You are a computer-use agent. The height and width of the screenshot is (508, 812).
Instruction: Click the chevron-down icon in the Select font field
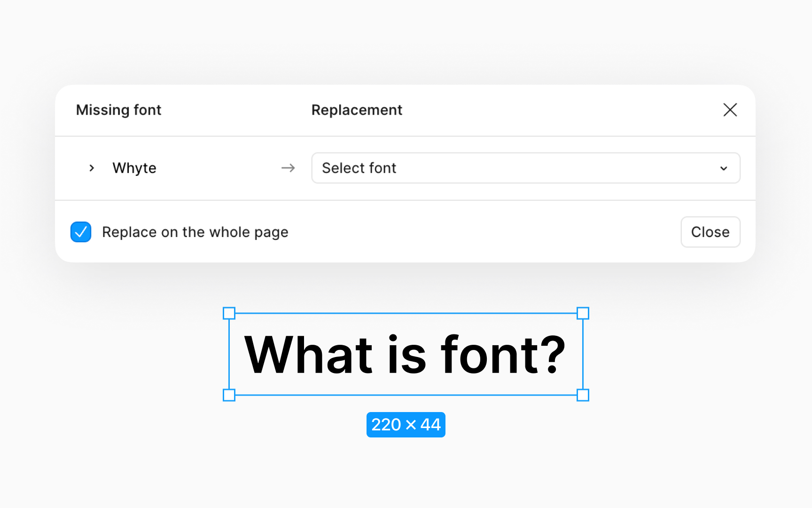pyautogui.click(x=723, y=168)
